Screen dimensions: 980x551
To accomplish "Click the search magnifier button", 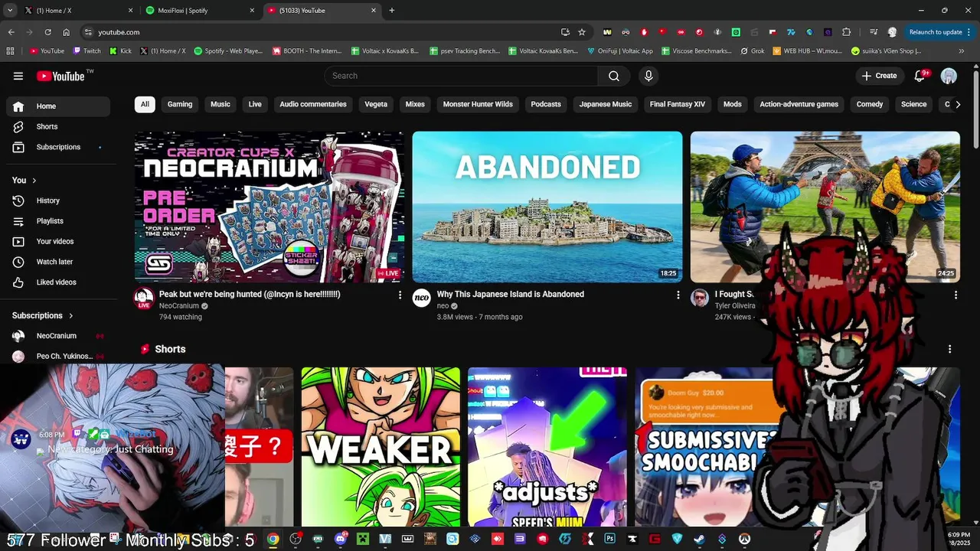I will pyautogui.click(x=614, y=76).
